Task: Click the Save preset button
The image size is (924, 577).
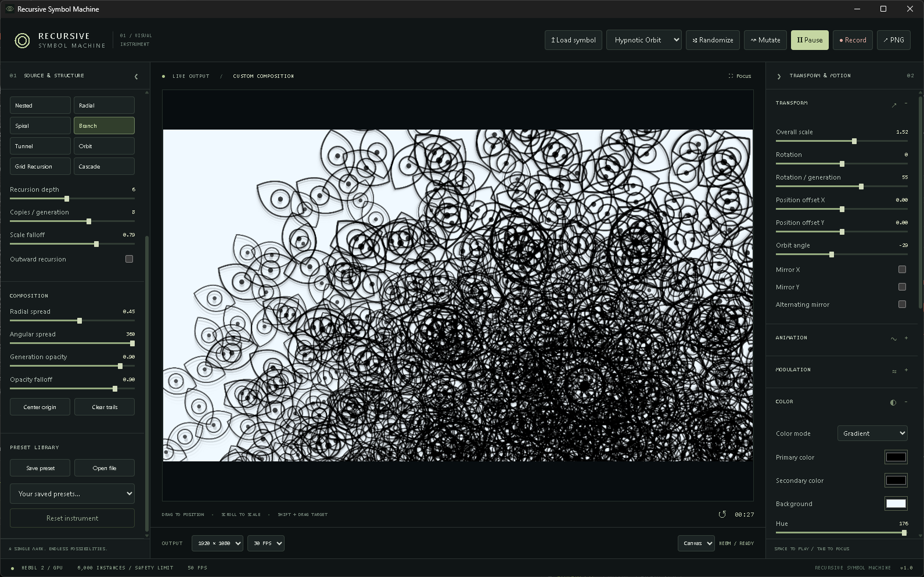Action: tap(40, 468)
